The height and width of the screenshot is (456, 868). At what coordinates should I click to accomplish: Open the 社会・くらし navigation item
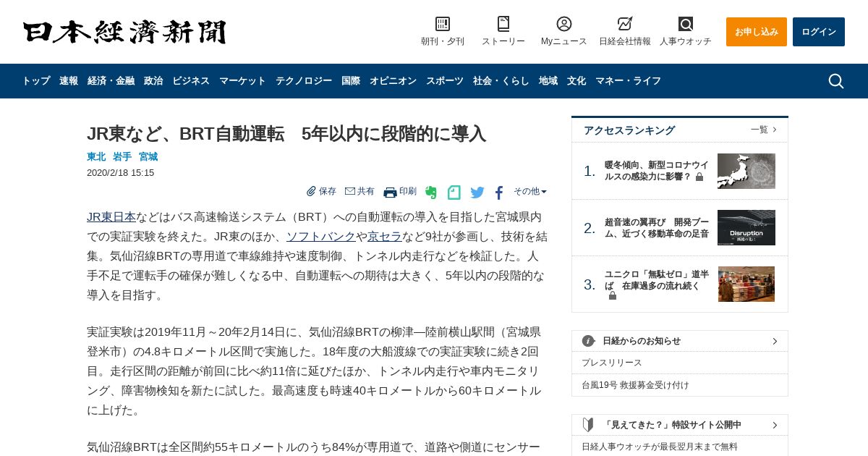tap(501, 81)
